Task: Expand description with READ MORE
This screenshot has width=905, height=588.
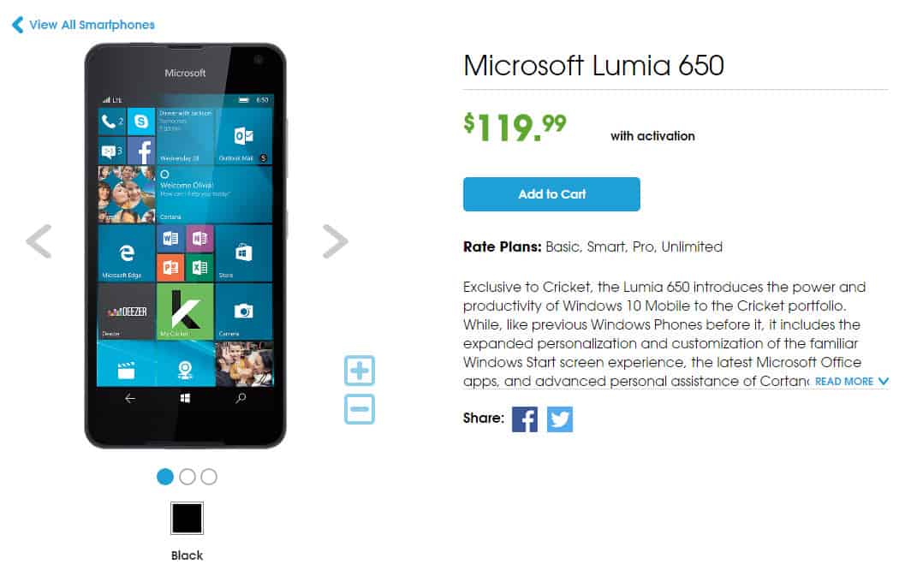Action: pyautogui.click(x=844, y=382)
